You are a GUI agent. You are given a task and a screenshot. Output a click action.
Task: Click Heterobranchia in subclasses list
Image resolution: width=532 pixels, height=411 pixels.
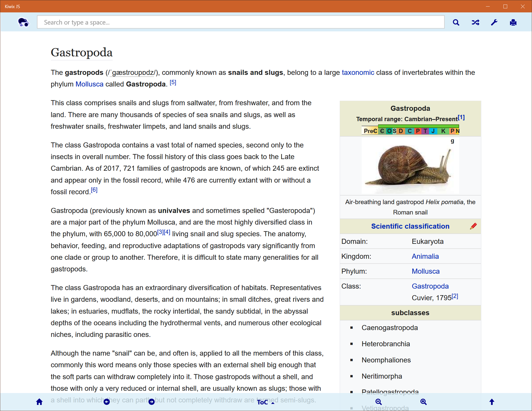click(x=386, y=344)
